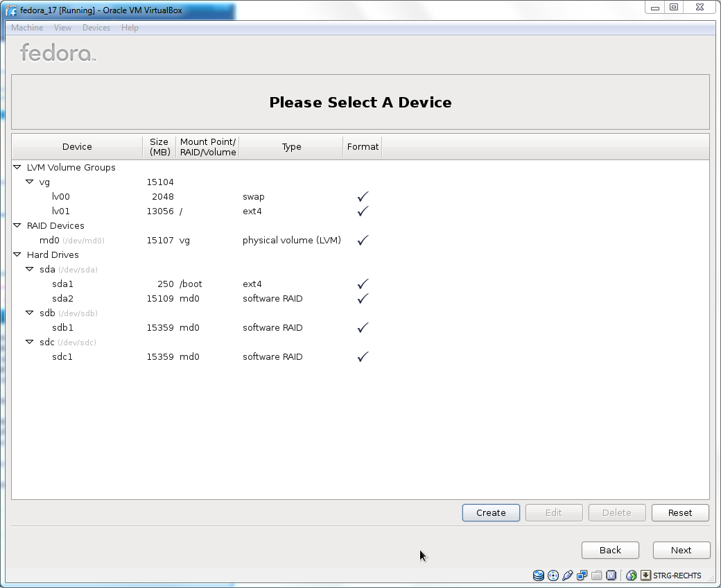Click the STRG-RECHTS host key label
Screen dimensions: 721x588
coord(677,576)
